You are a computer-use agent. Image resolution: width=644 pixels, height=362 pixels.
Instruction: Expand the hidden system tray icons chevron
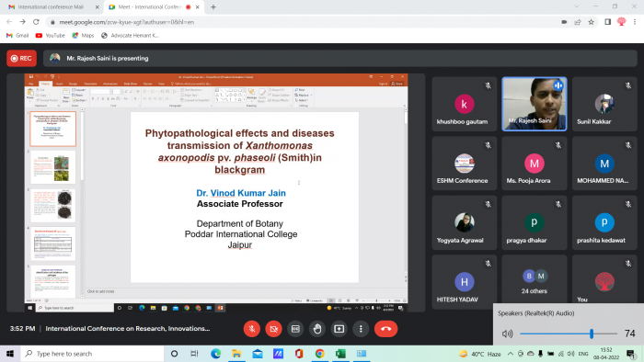point(510,354)
